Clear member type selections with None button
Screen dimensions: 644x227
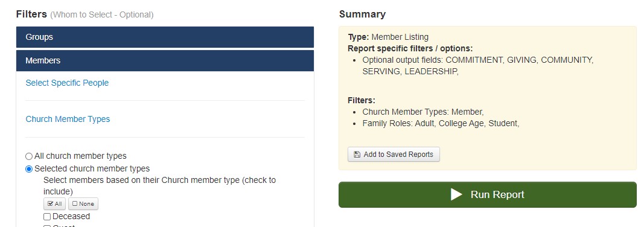click(x=83, y=203)
